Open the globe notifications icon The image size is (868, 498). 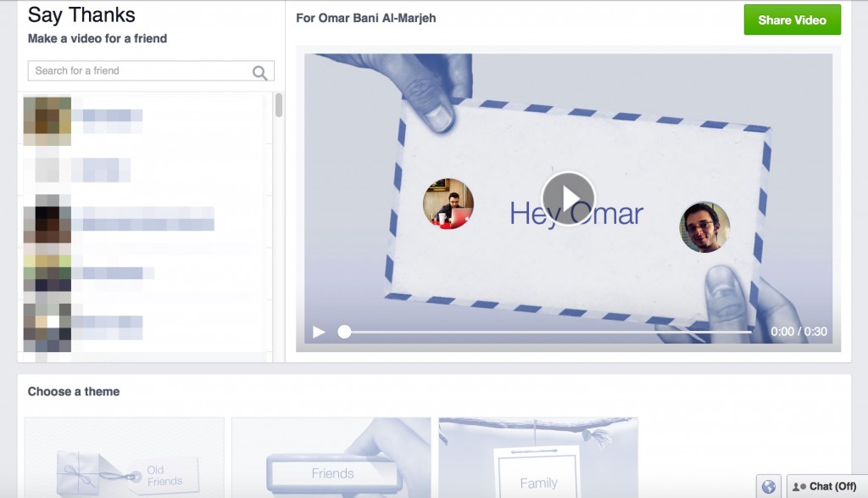click(768, 487)
